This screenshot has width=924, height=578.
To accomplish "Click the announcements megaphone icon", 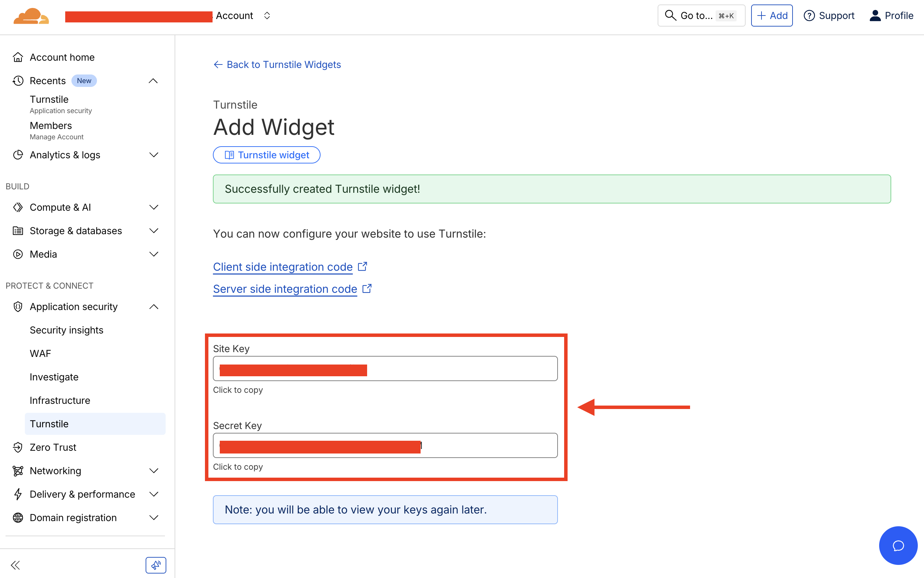I will (x=156, y=565).
